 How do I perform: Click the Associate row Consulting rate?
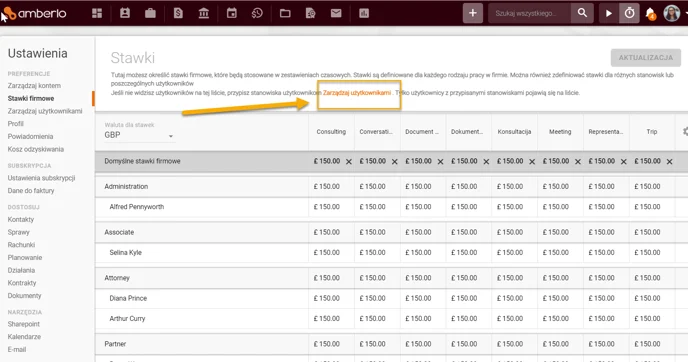tap(327, 232)
